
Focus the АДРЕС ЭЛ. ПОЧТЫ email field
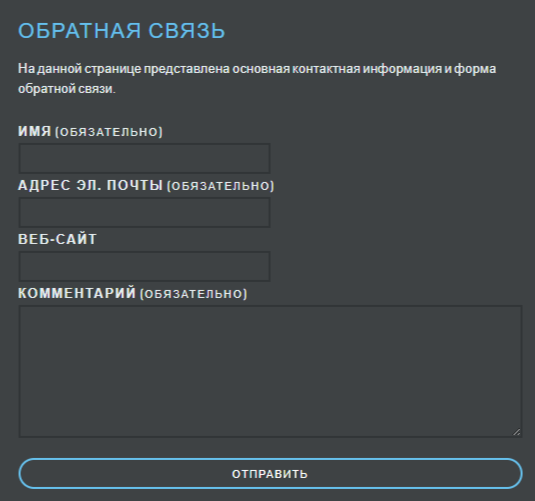click(x=144, y=212)
